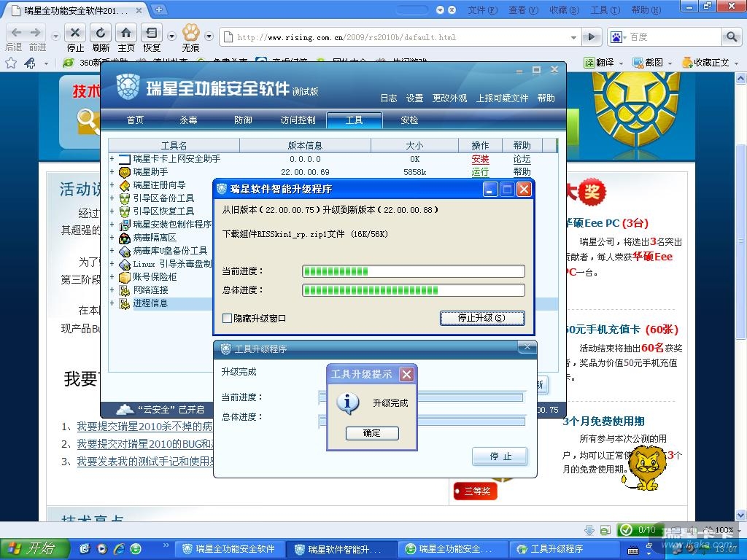Click the cloud security icon in the status bar
Viewport: 747px width, 560px height.
[x=125, y=409]
